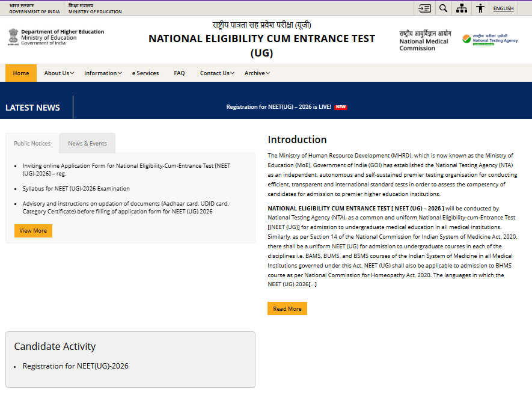Switch to the News & Events tab

coord(87,143)
